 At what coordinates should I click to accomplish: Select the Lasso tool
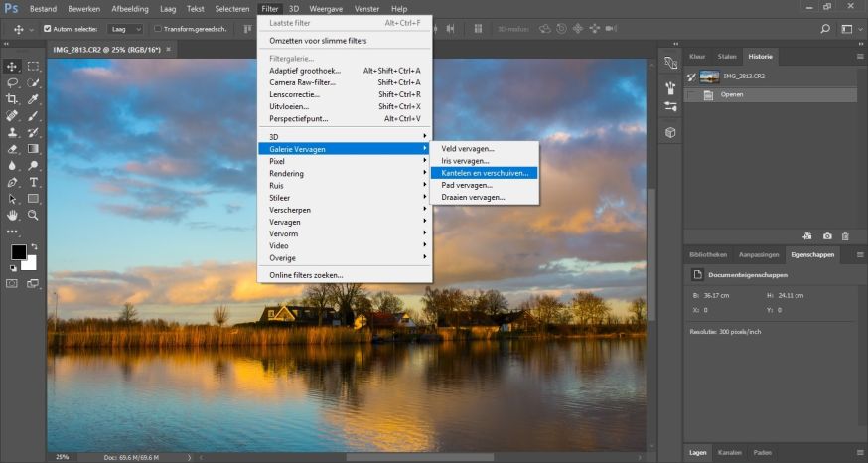click(x=13, y=83)
